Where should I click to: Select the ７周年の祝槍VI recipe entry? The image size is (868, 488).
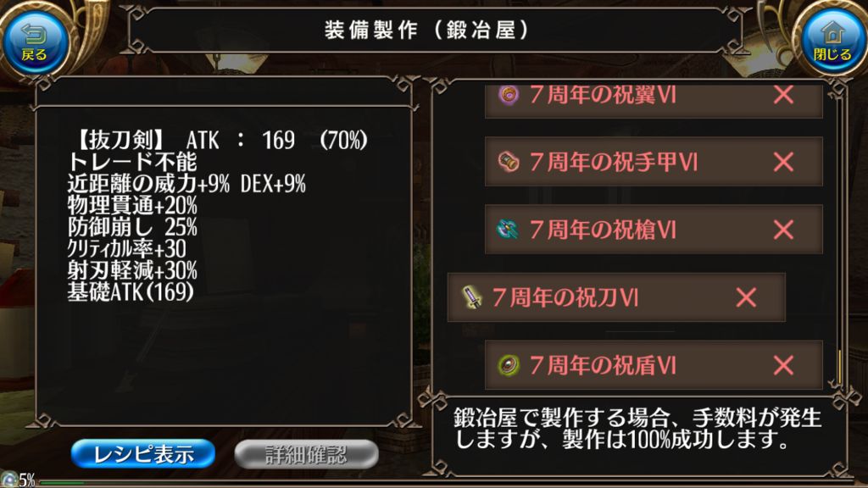point(654,230)
